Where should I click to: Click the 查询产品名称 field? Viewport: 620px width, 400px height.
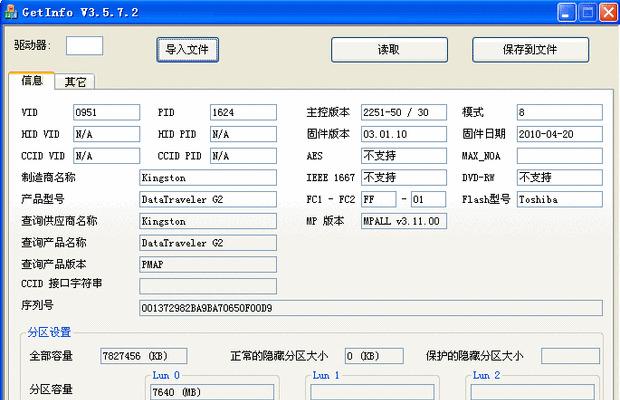pos(208,243)
